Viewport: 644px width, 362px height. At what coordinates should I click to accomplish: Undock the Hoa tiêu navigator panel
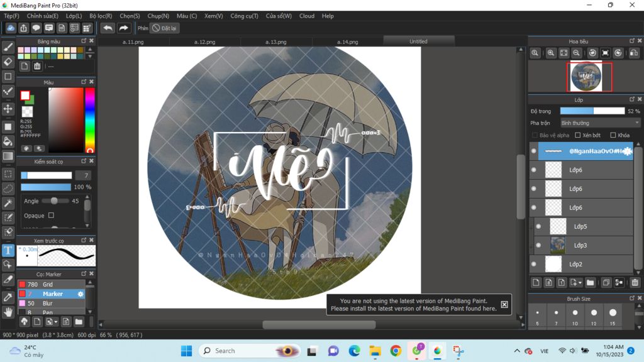click(x=631, y=41)
